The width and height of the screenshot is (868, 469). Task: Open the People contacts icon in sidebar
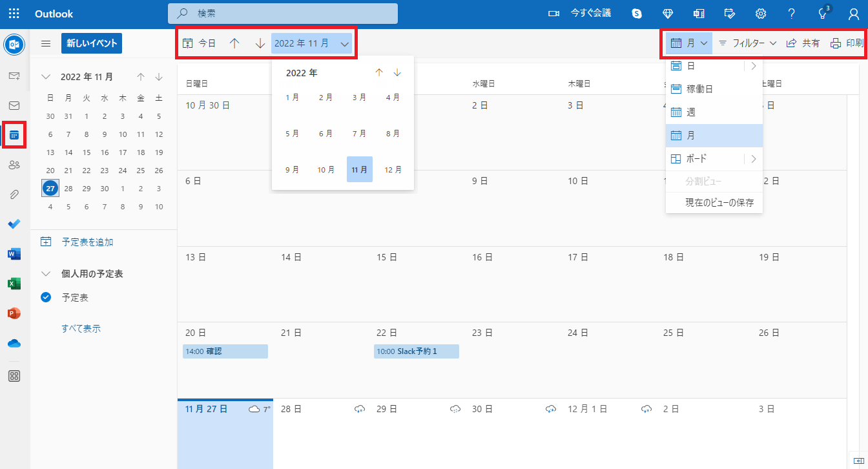(14, 165)
